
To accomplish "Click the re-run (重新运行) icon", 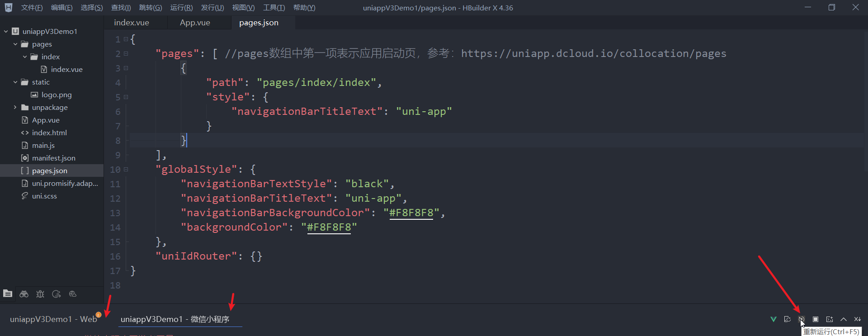I will (x=802, y=319).
